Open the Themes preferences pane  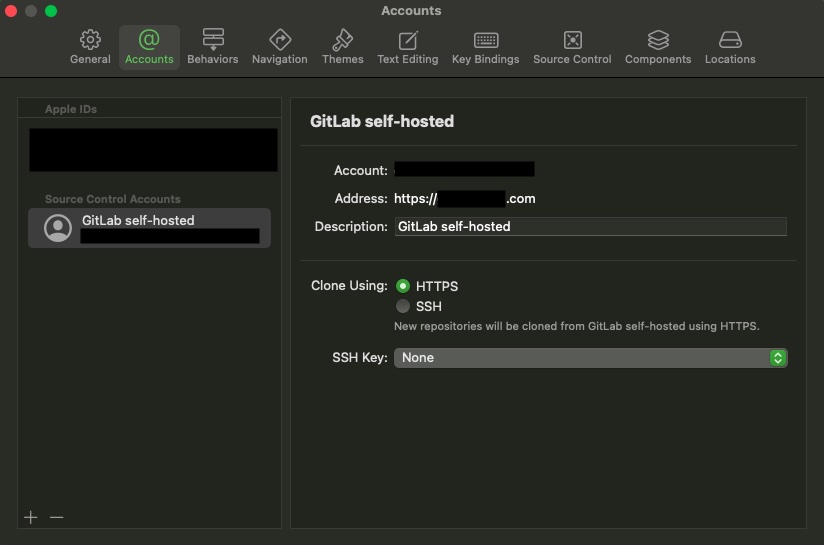click(342, 46)
